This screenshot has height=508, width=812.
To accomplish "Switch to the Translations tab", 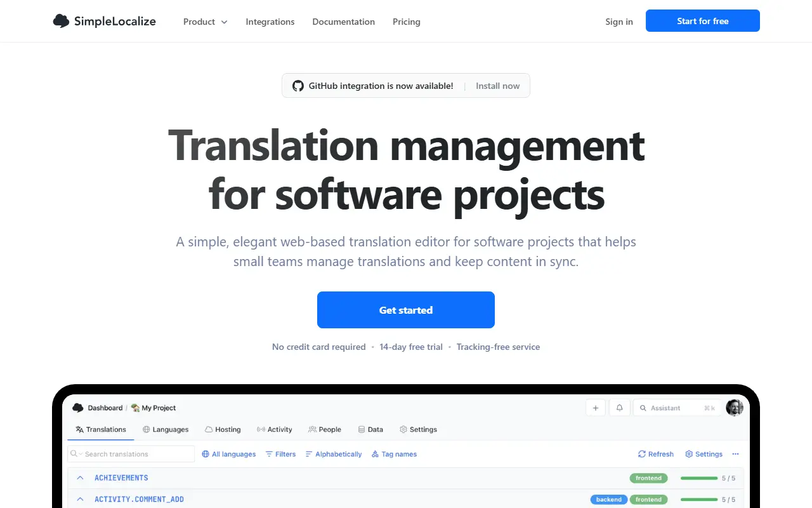I will [101, 429].
